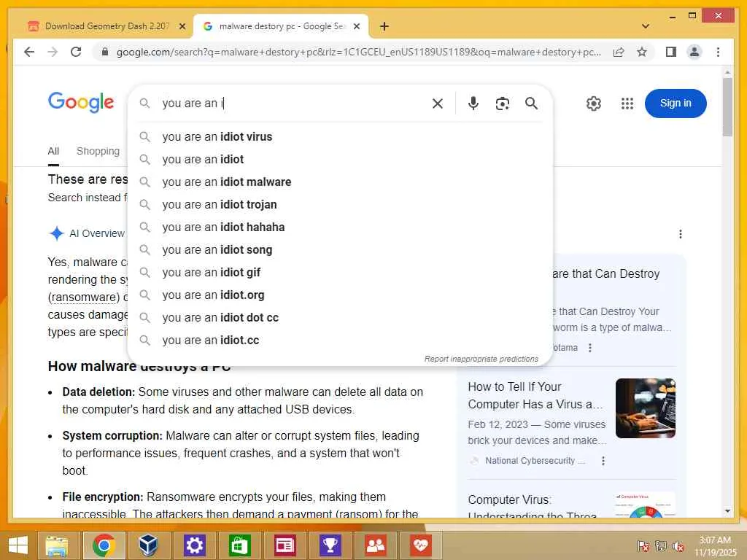
Task: Clear the search box text
Action: coord(438,104)
